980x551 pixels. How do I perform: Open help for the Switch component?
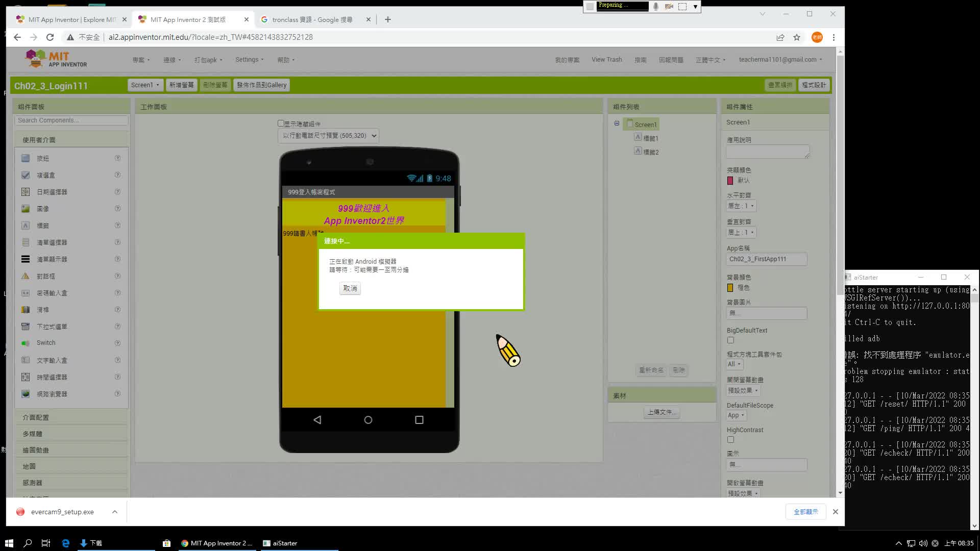[118, 343]
